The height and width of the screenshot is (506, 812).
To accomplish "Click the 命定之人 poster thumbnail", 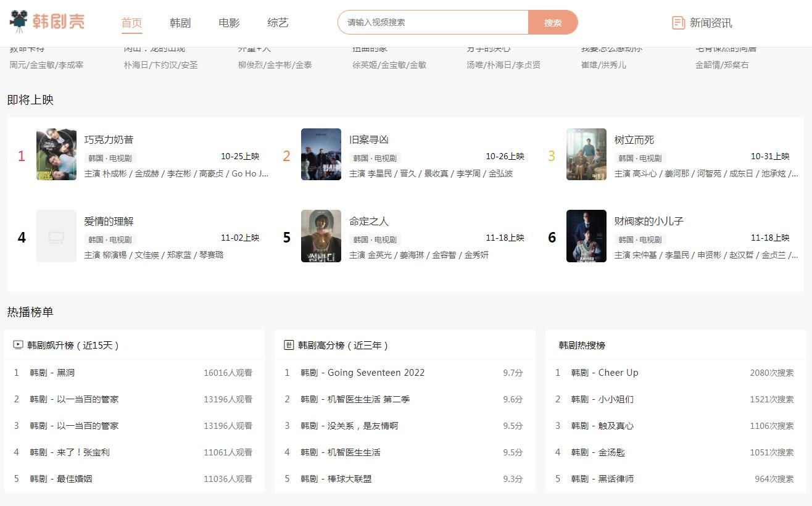I will (321, 236).
